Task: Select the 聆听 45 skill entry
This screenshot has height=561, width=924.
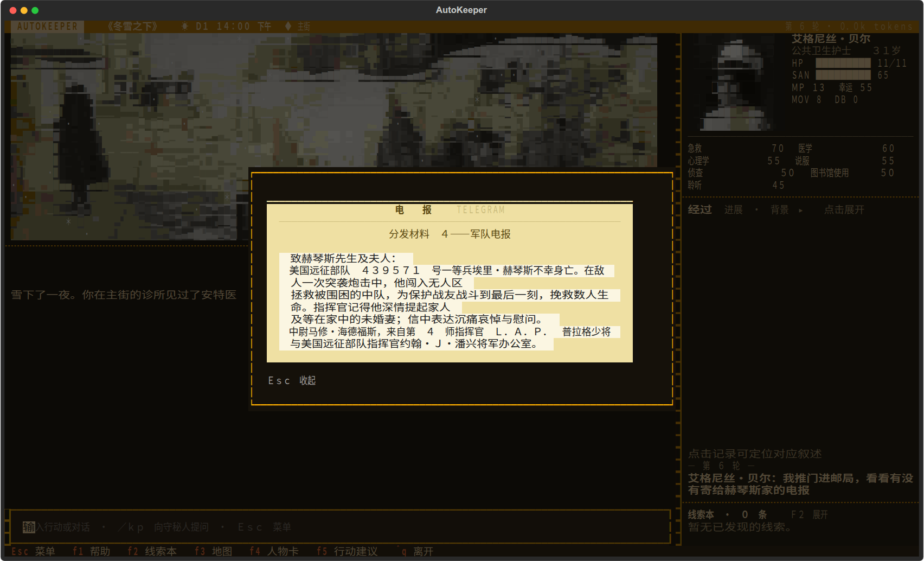Action: pyautogui.click(x=736, y=185)
